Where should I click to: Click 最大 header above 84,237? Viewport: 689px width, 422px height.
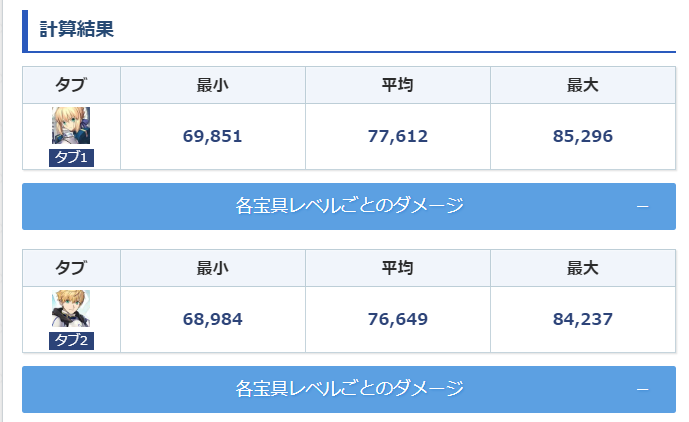(582, 268)
